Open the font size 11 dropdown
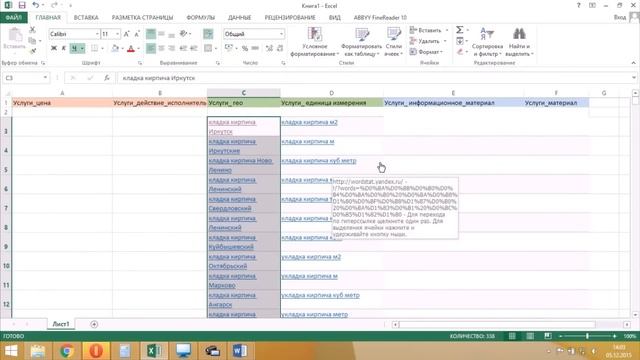Screen dimensions: 640x360 point(118,34)
